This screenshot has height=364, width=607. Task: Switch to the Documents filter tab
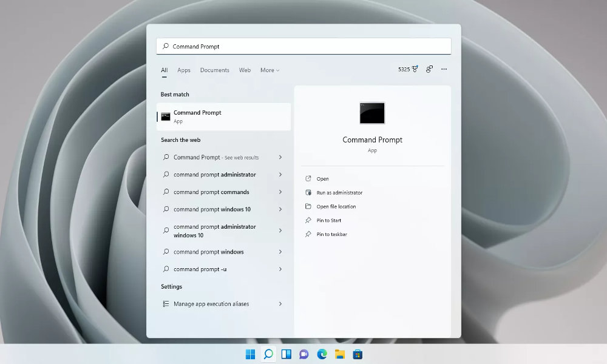(214, 70)
